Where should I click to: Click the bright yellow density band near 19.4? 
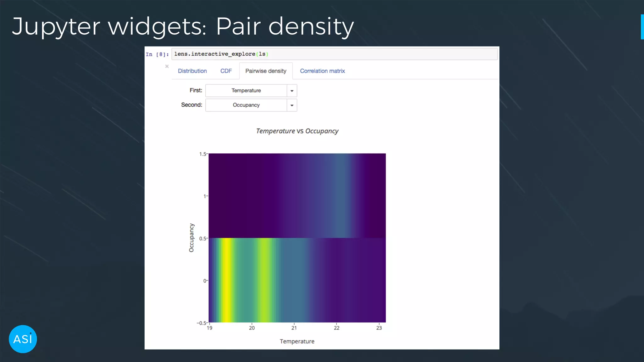click(x=226, y=280)
